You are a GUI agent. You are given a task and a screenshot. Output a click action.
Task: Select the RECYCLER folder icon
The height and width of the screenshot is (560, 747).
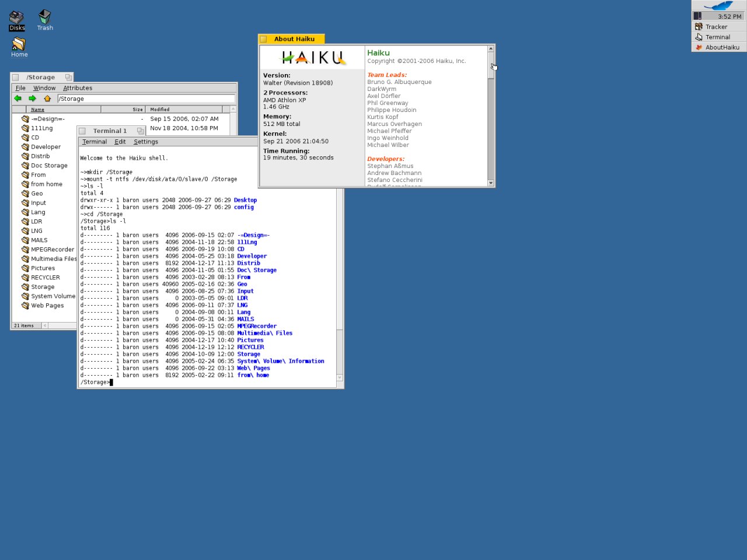click(25, 278)
